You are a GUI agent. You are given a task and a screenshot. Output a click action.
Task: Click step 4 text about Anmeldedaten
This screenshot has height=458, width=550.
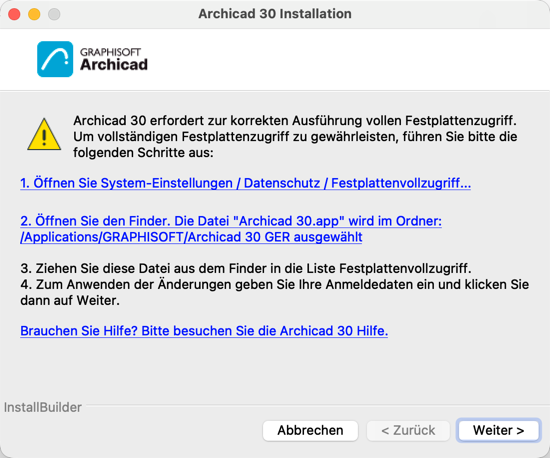275,292
